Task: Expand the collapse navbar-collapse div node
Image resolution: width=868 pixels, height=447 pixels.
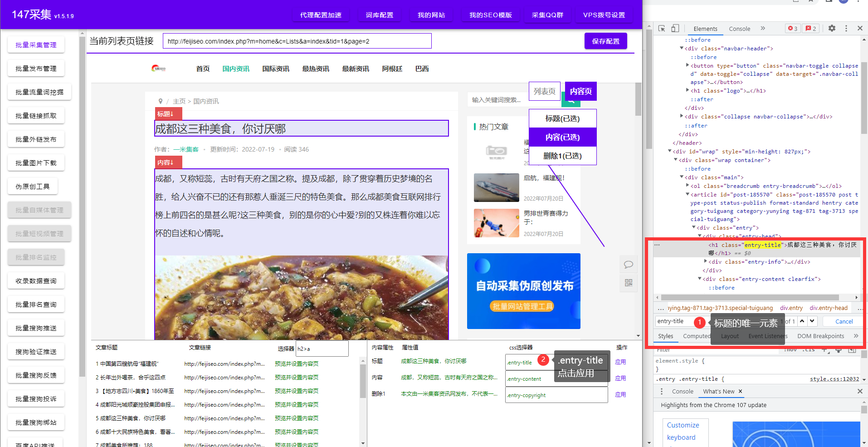Action: (x=682, y=116)
